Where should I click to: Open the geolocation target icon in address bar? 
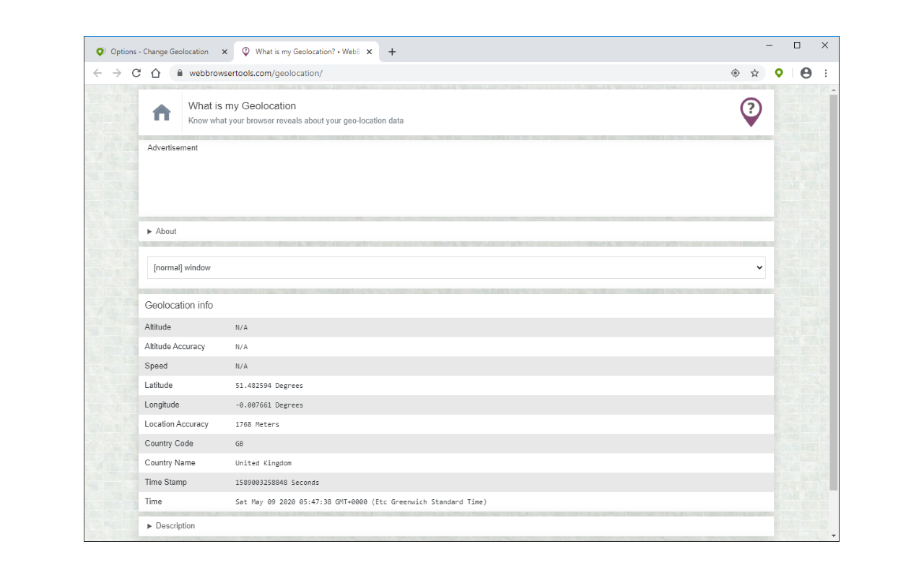[x=735, y=73]
